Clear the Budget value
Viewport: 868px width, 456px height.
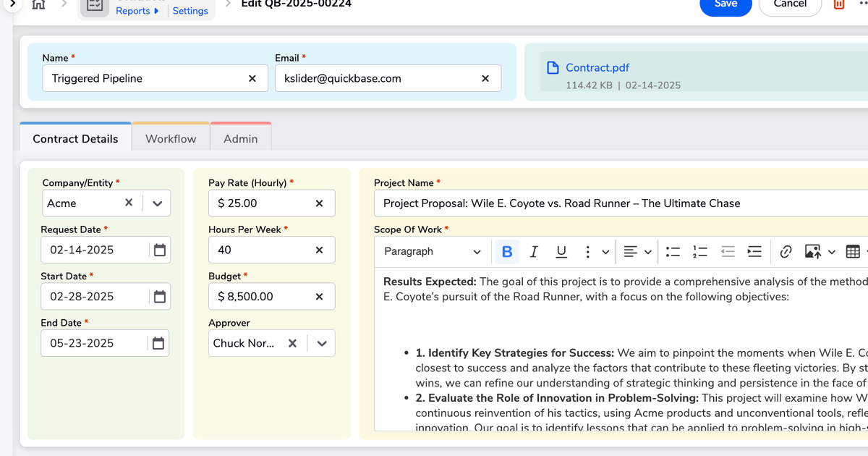319,296
